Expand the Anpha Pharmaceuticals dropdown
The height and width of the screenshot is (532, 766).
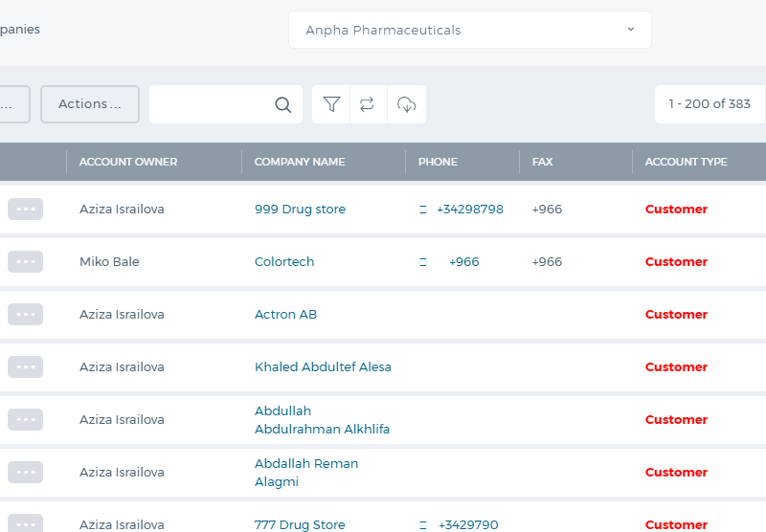[470, 30]
